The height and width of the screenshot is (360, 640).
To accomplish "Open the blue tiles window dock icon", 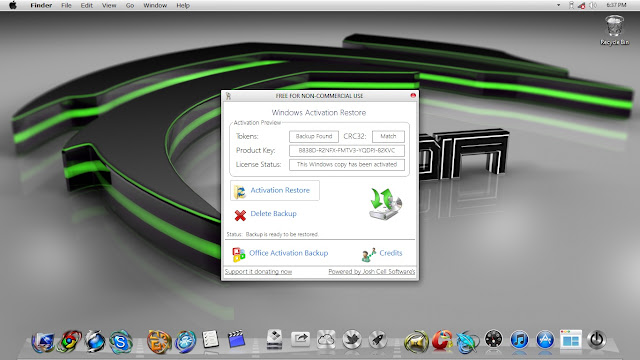I will 571,340.
